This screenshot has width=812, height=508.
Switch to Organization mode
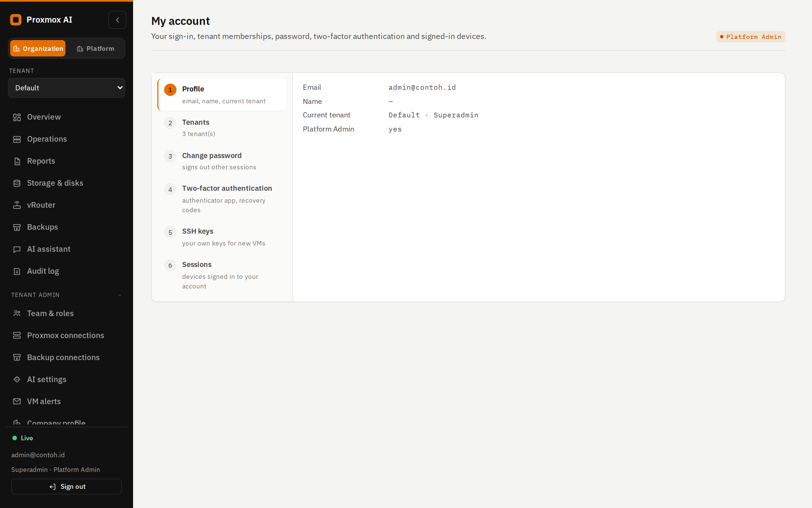pos(38,48)
